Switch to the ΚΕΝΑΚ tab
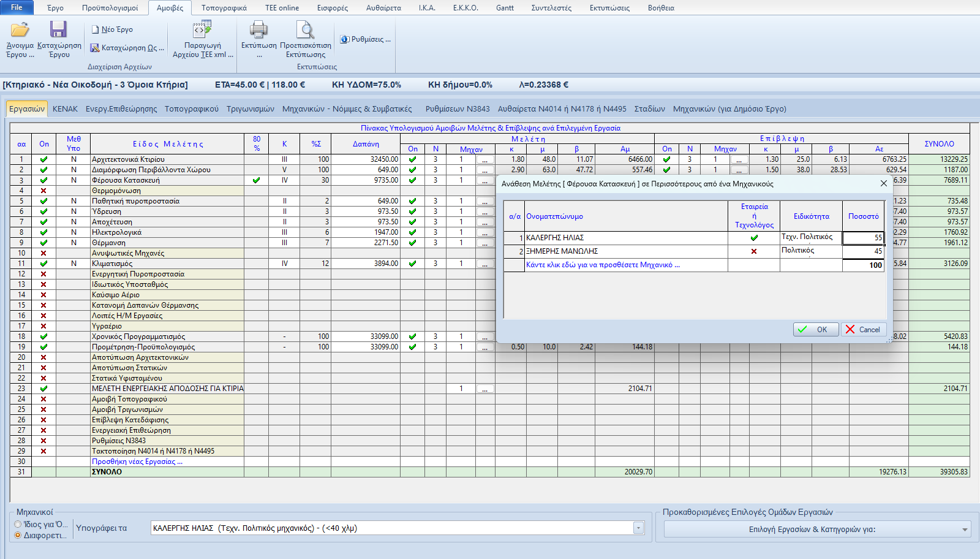The image size is (980, 559). pos(65,108)
